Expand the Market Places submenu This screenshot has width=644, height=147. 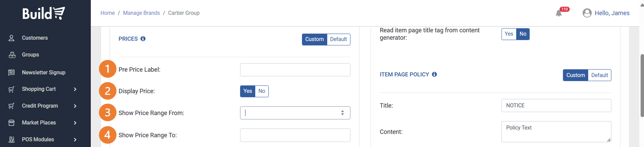[x=75, y=123]
